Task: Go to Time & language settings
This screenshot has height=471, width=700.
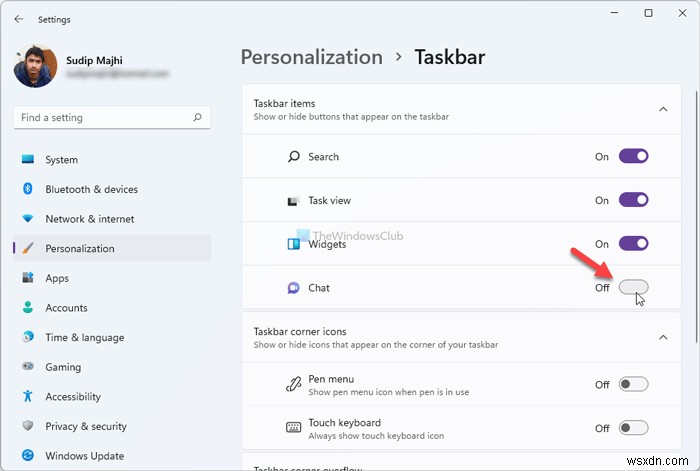Action: point(84,338)
